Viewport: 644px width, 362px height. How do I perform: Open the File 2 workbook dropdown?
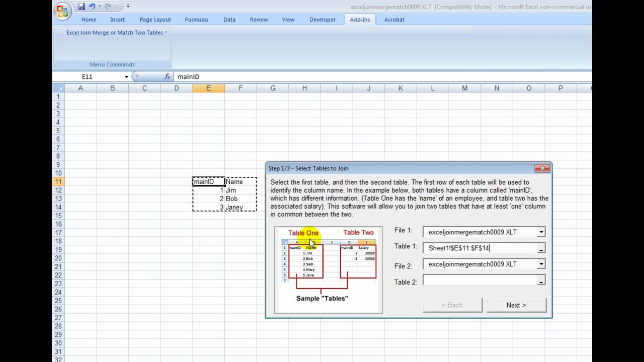pos(541,264)
